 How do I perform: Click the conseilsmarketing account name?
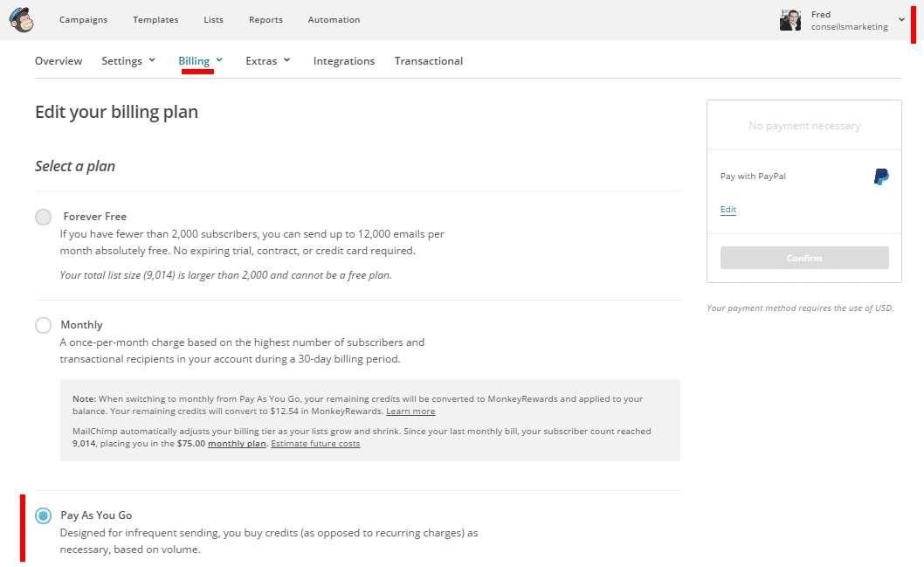(x=849, y=26)
